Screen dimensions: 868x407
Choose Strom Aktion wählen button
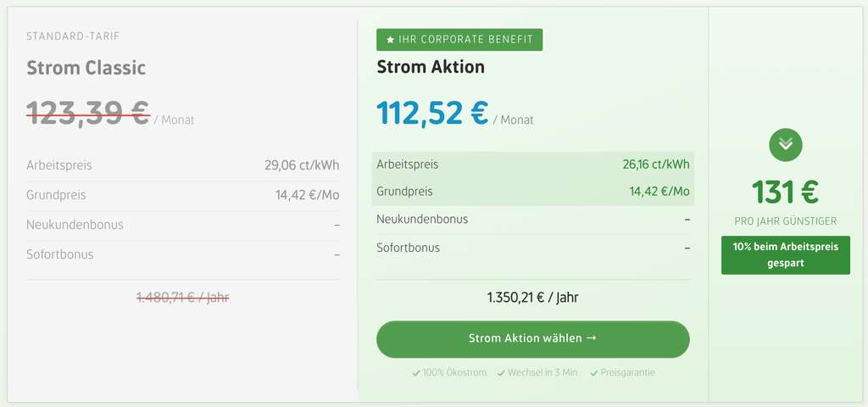[532, 339]
